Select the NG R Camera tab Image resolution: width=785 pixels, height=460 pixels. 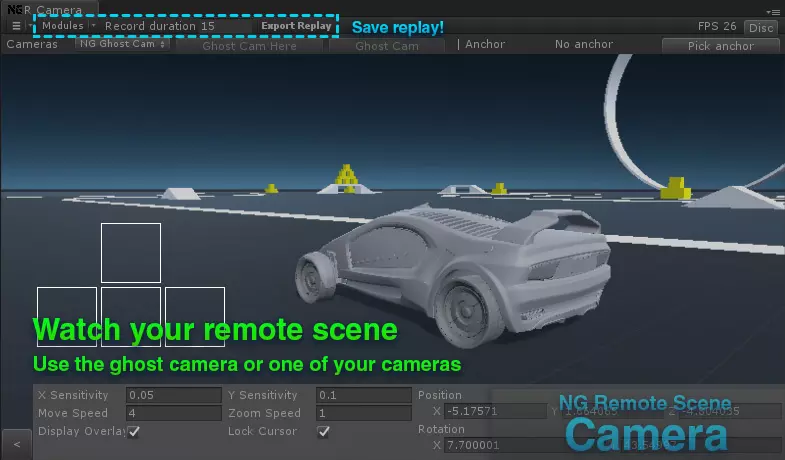coord(49,10)
